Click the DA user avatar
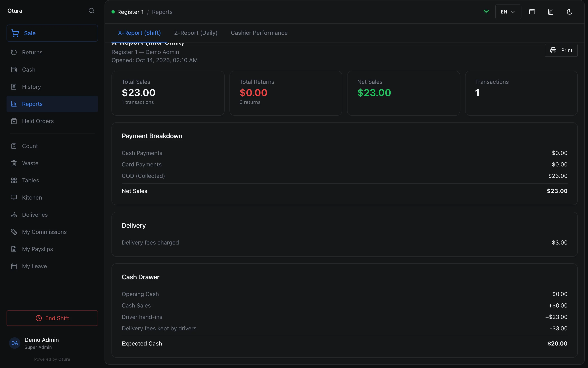The height and width of the screenshot is (368, 588). [x=14, y=343]
